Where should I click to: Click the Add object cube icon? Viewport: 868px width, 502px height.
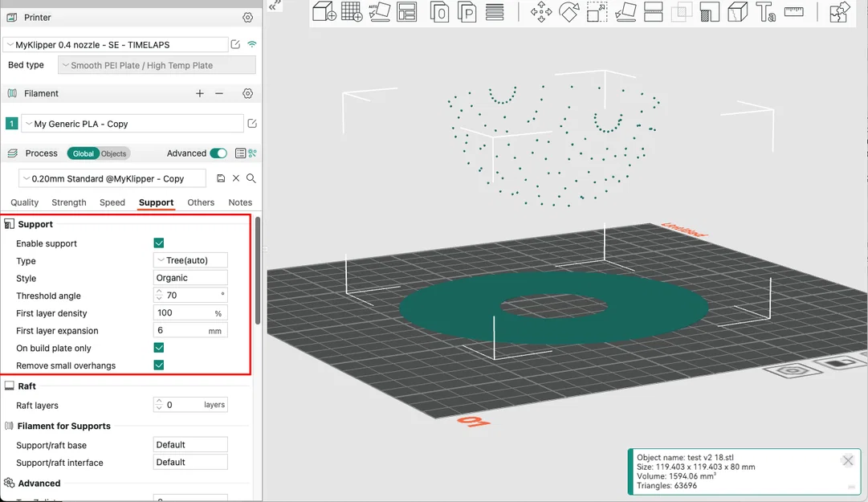(x=324, y=11)
